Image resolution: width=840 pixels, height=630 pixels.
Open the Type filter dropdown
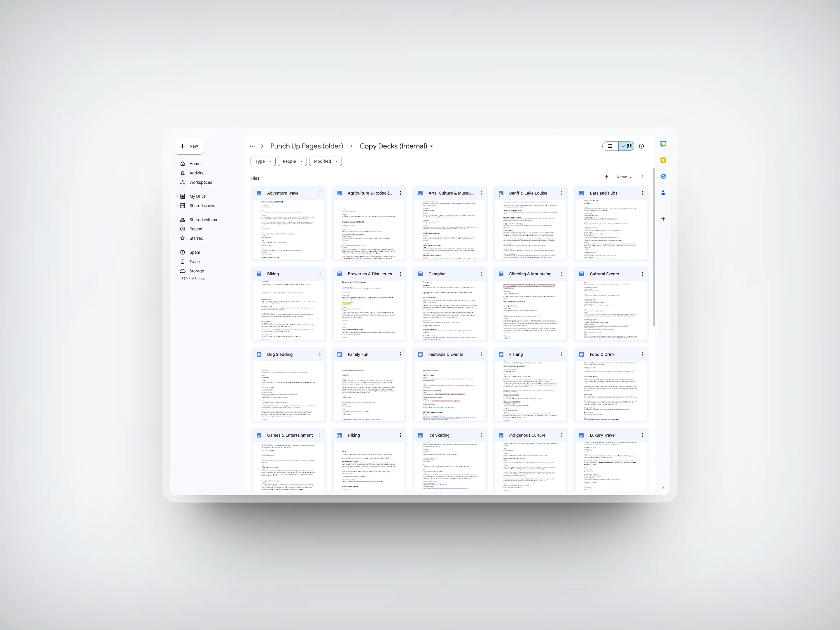point(263,161)
